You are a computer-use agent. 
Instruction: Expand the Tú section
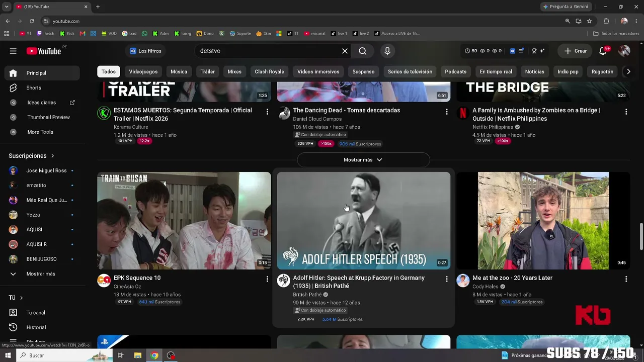pyautogui.click(x=16, y=298)
